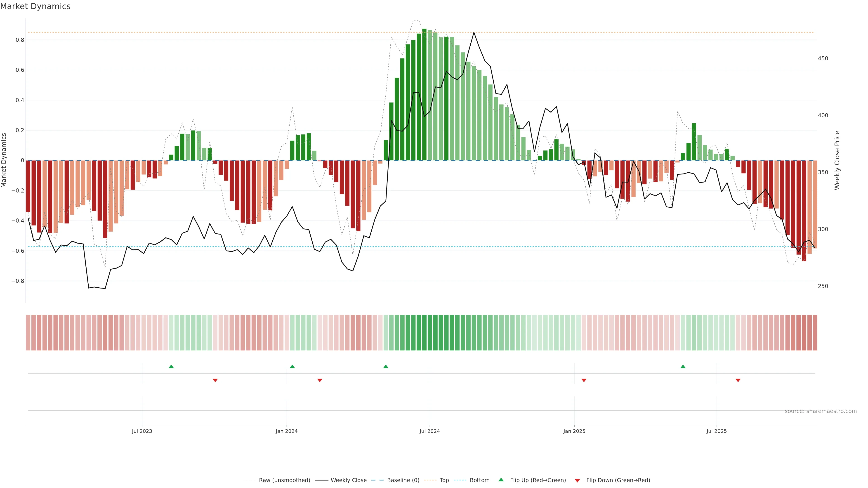Click the Weekly Close Price axis title
Viewport: 868px width, 488px height.
(x=837, y=160)
